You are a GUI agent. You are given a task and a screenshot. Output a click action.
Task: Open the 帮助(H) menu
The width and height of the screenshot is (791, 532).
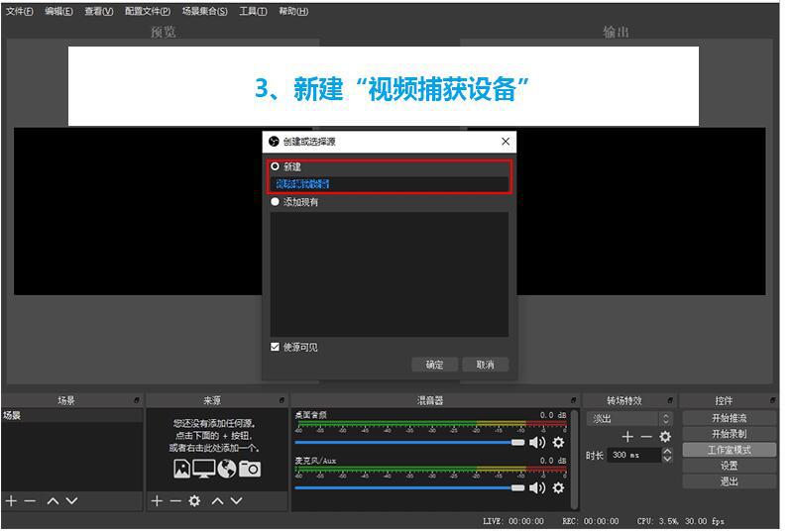point(293,11)
